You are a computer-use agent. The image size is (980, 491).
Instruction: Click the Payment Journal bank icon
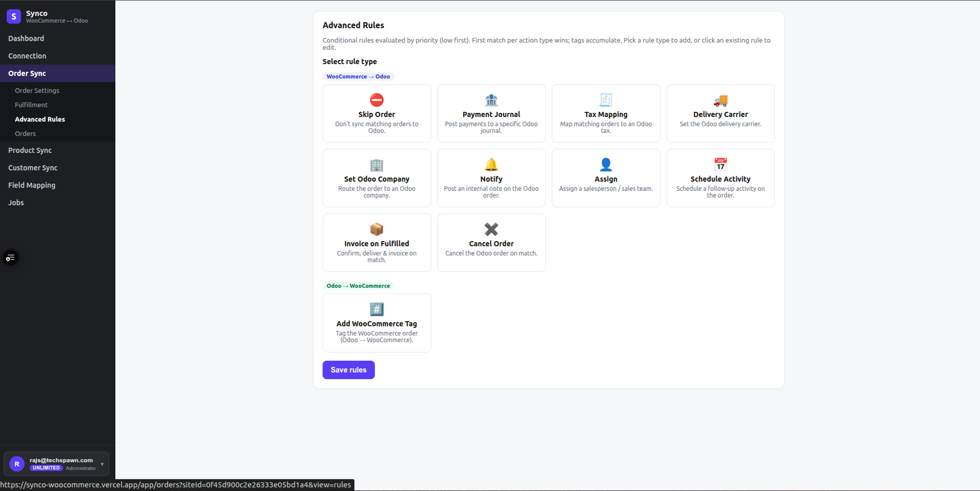pyautogui.click(x=491, y=100)
